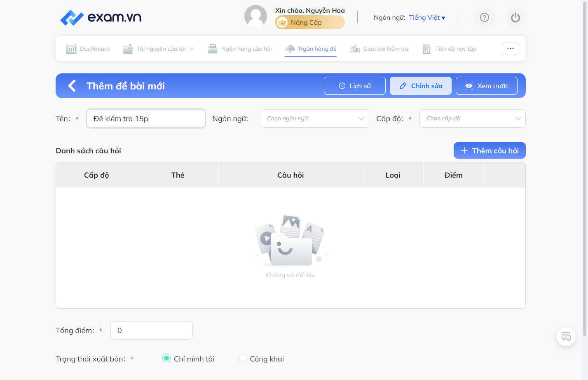The width and height of the screenshot is (588, 380).
Task: Go back using the left arrow icon
Action: coord(72,86)
